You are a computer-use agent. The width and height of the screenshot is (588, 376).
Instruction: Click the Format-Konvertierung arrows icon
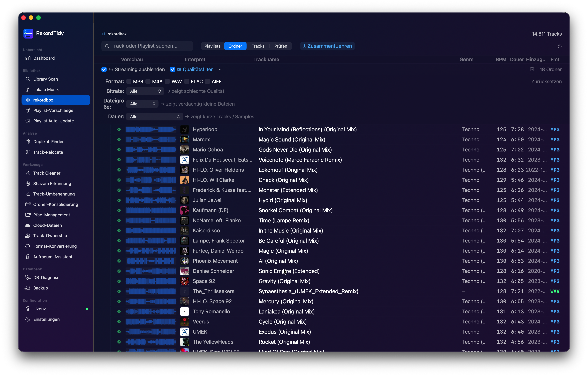pyautogui.click(x=28, y=246)
